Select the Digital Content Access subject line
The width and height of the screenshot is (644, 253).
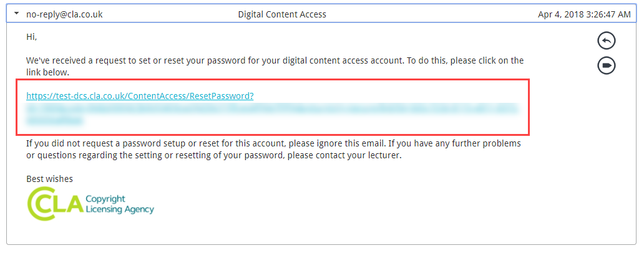282,14
